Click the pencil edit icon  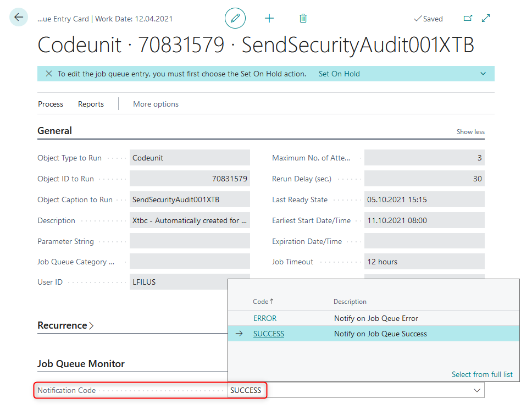coord(235,18)
